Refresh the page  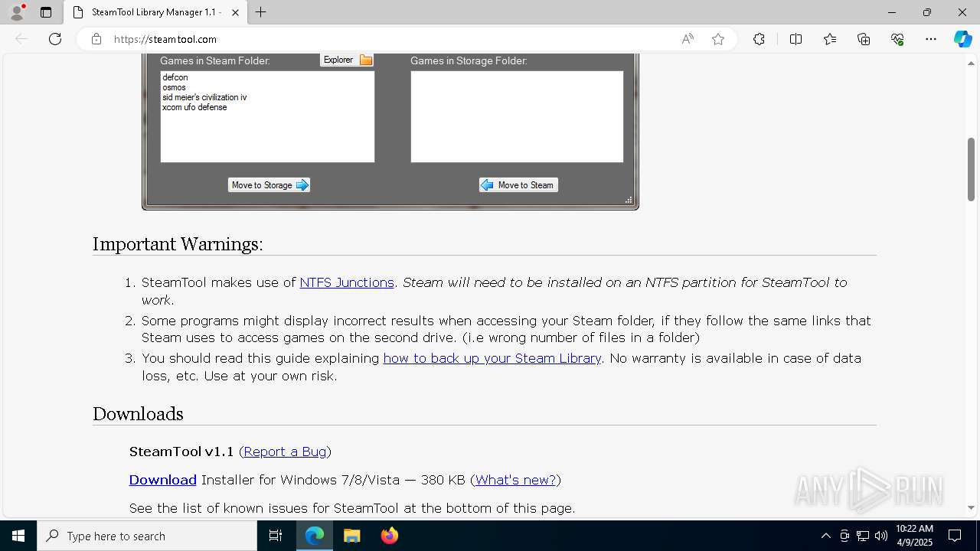pos(55,39)
